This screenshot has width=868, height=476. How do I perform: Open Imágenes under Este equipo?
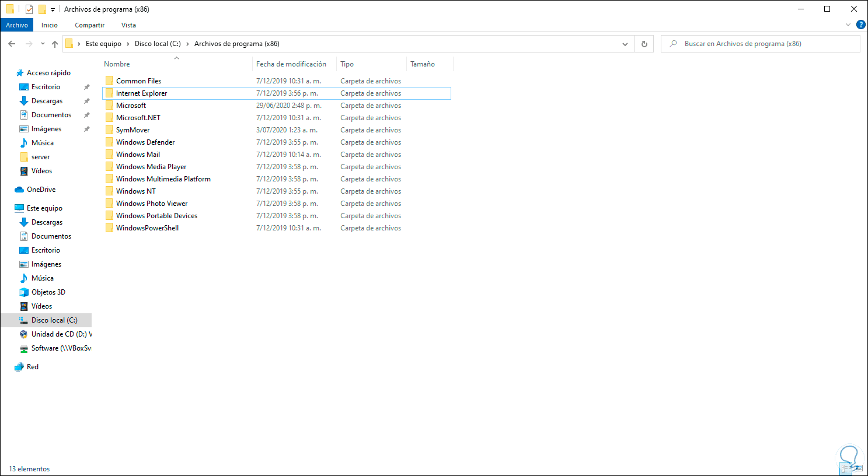tap(46, 264)
